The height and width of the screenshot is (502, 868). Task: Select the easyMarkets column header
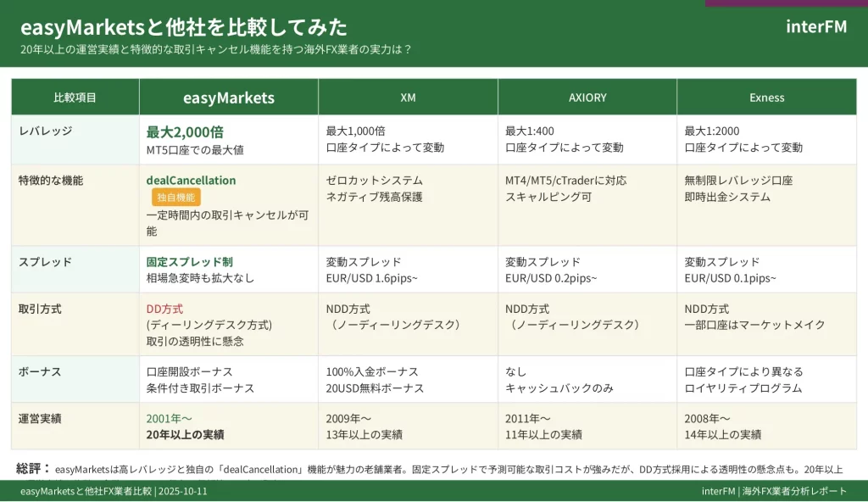229,98
